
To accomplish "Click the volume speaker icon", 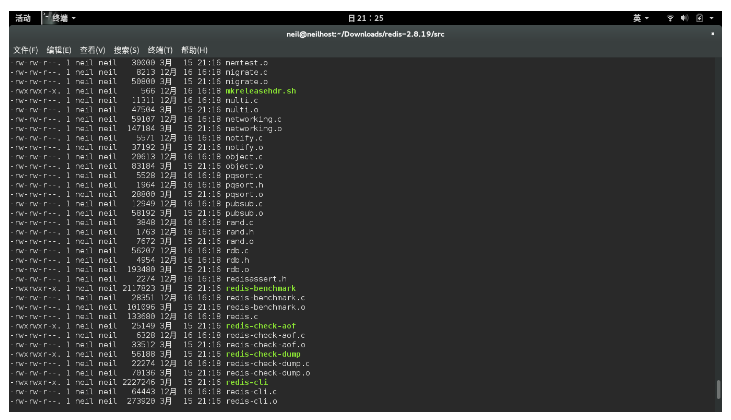I will (x=684, y=18).
